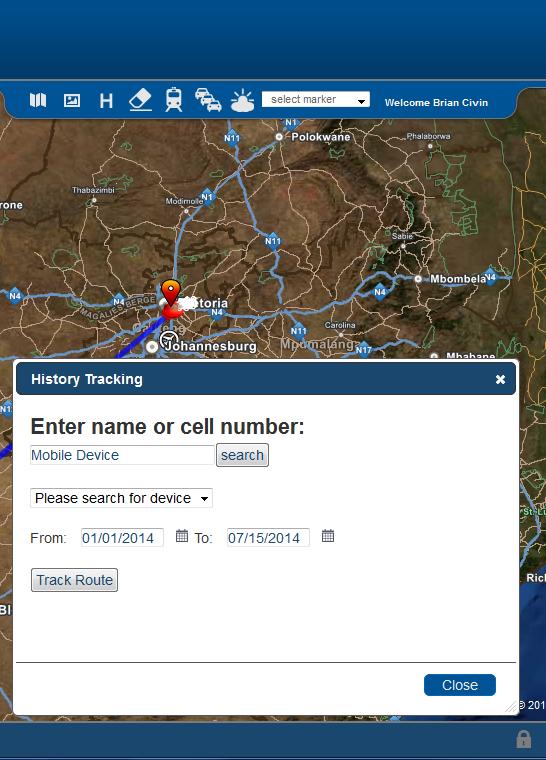Click the To date field 07/15/2014
Screen dimensions: 546x760
pyautogui.click(x=268, y=538)
